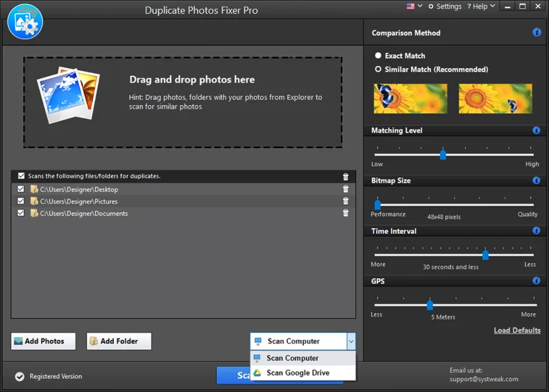The height and width of the screenshot is (392, 549).
Task: Open the Comparison Method info icon
Action: 537,32
